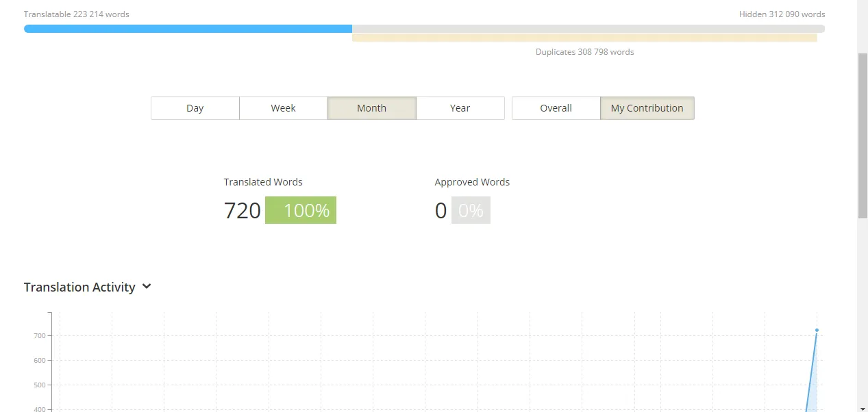Click the Translatable 223 214 words text
868x412 pixels.
coord(77,14)
